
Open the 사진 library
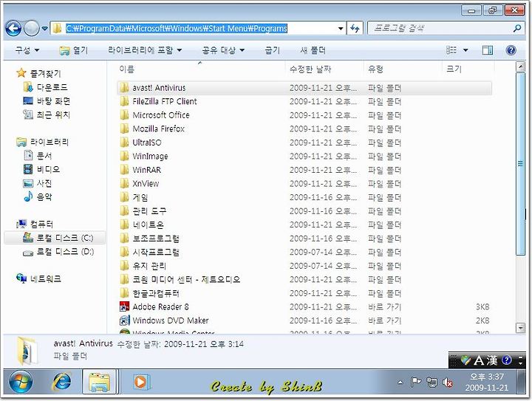coord(38,183)
